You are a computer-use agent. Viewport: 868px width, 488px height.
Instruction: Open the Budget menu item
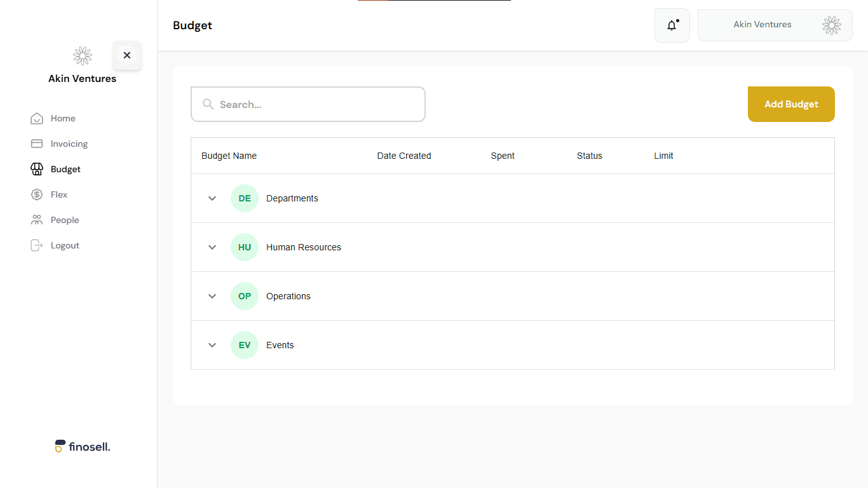tap(65, 169)
